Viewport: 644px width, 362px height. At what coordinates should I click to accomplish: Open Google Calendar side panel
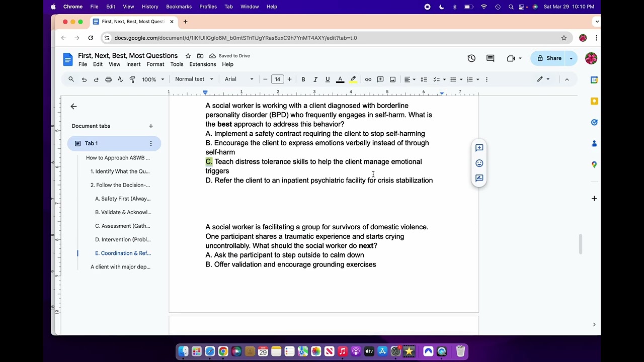tap(594, 80)
